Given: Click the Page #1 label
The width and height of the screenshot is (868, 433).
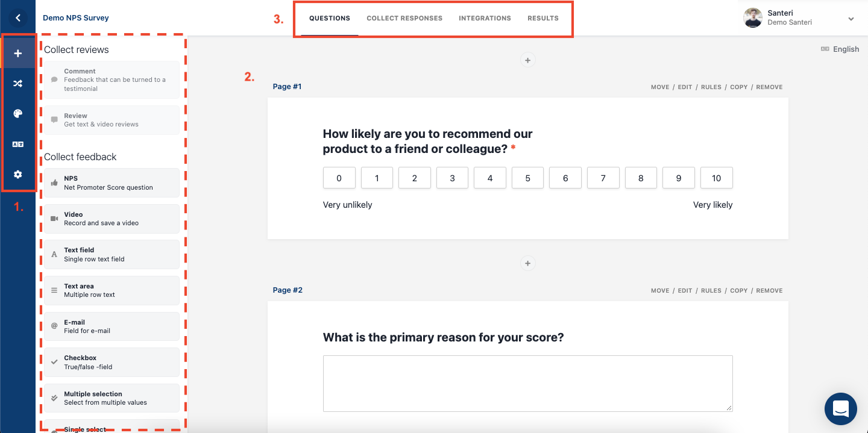Looking at the screenshot, I should (287, 87).
